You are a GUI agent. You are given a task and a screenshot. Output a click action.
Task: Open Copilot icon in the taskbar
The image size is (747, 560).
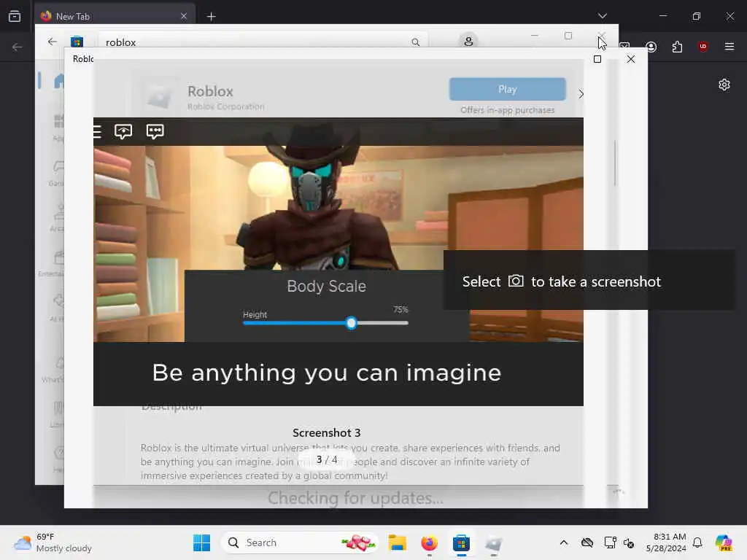pos(724,542)
